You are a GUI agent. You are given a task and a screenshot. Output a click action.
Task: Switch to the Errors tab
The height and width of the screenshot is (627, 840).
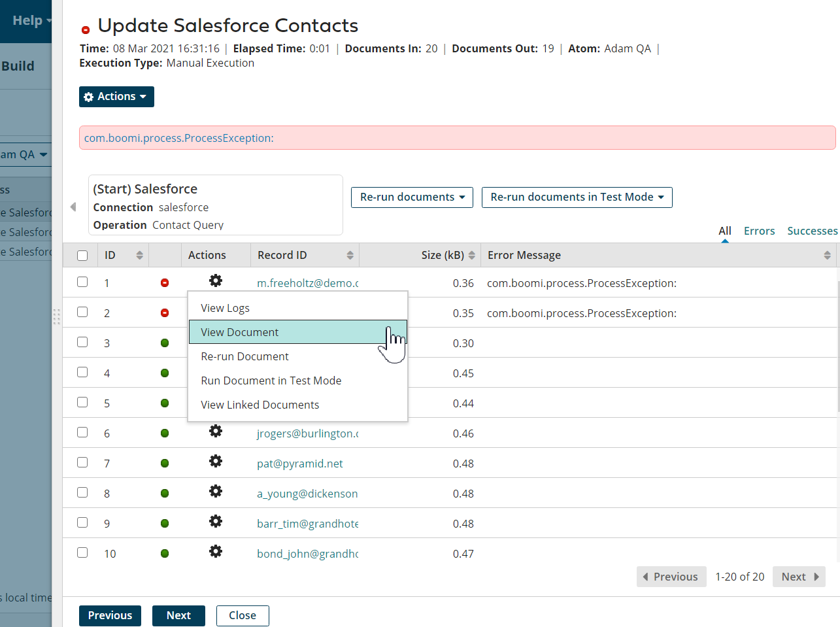759,231
